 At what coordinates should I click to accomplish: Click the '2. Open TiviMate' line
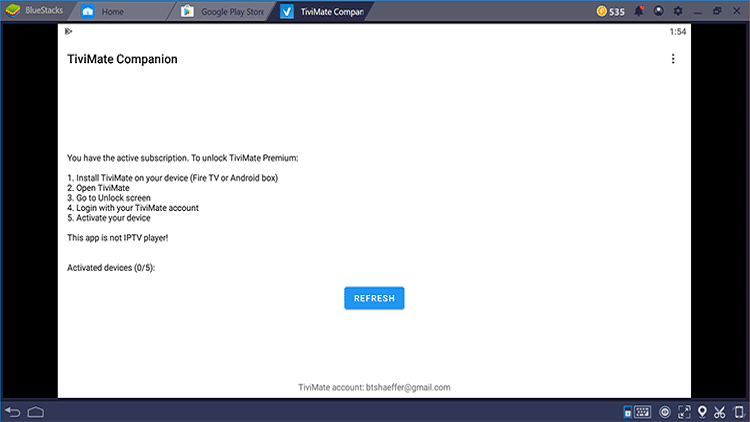[98, 188]
